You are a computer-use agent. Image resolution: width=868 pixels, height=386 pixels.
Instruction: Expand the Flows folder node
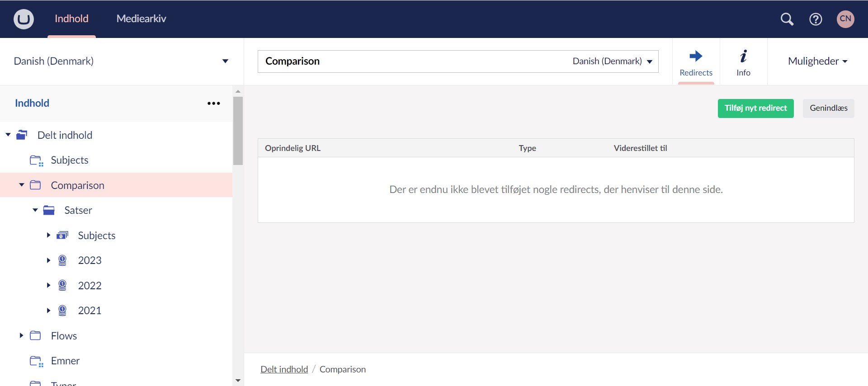21,335
